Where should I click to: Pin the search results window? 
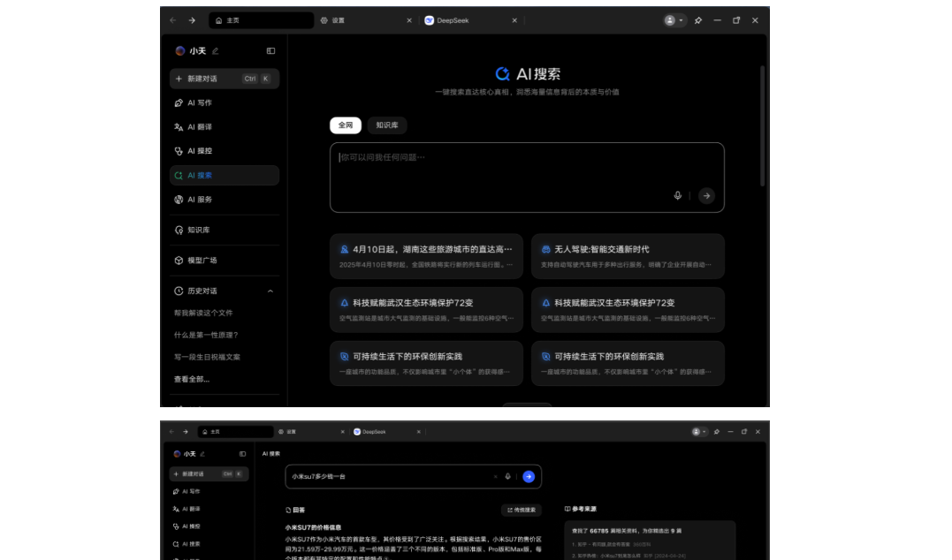pyautogui.click(x=717, y=432)
